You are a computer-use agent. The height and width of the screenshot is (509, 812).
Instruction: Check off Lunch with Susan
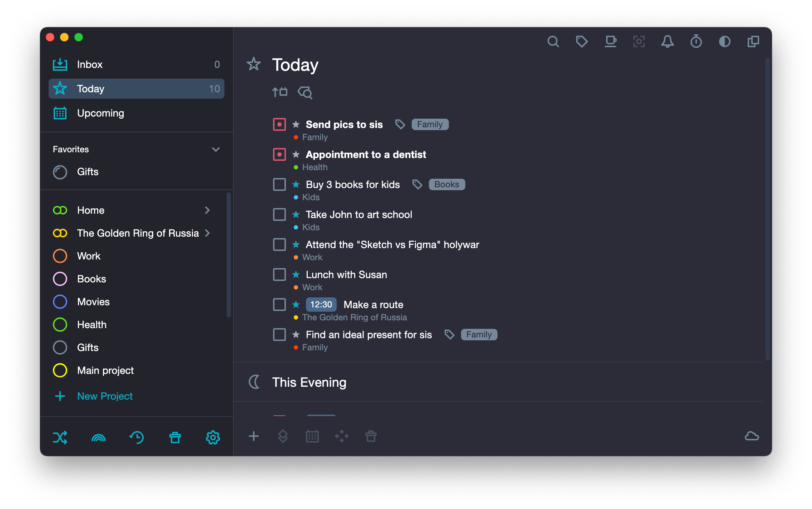pos(279,275)
